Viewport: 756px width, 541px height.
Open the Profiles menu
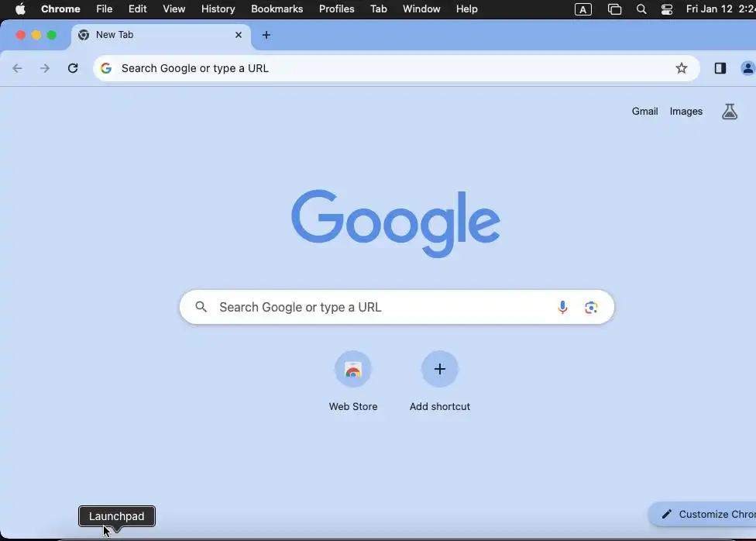pos(336,9)
